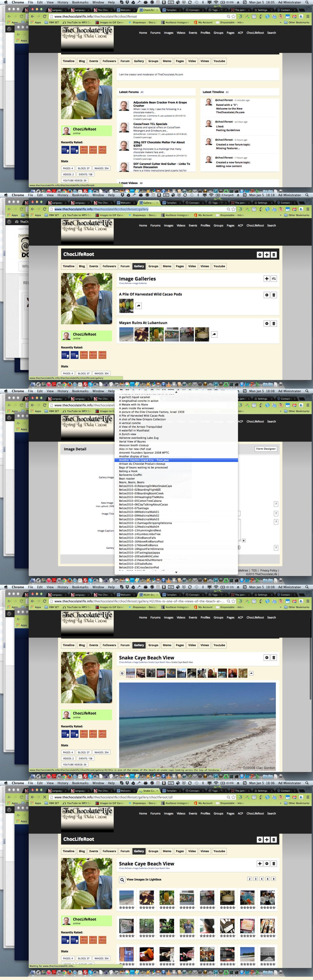
Task: Delete the Mayan Ruins At Lubantuun gallery
Action: tap(274, 323)
